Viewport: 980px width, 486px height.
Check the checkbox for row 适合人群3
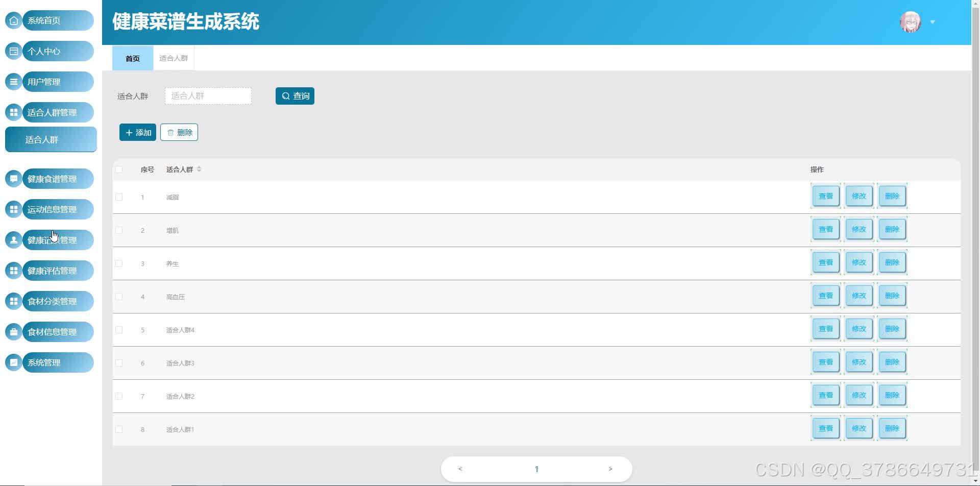pyautogui.click(x=119, y=363)
